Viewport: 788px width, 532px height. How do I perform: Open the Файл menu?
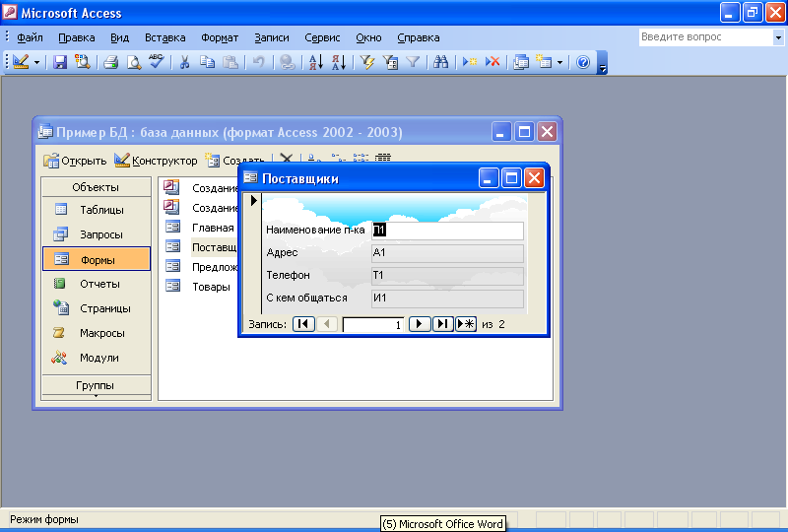pos(30,37)
